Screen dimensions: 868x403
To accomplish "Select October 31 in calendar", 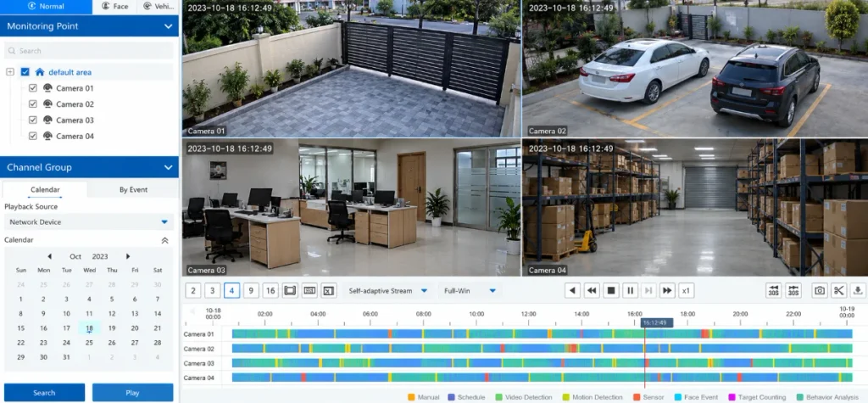I will [x=66, y=357].
